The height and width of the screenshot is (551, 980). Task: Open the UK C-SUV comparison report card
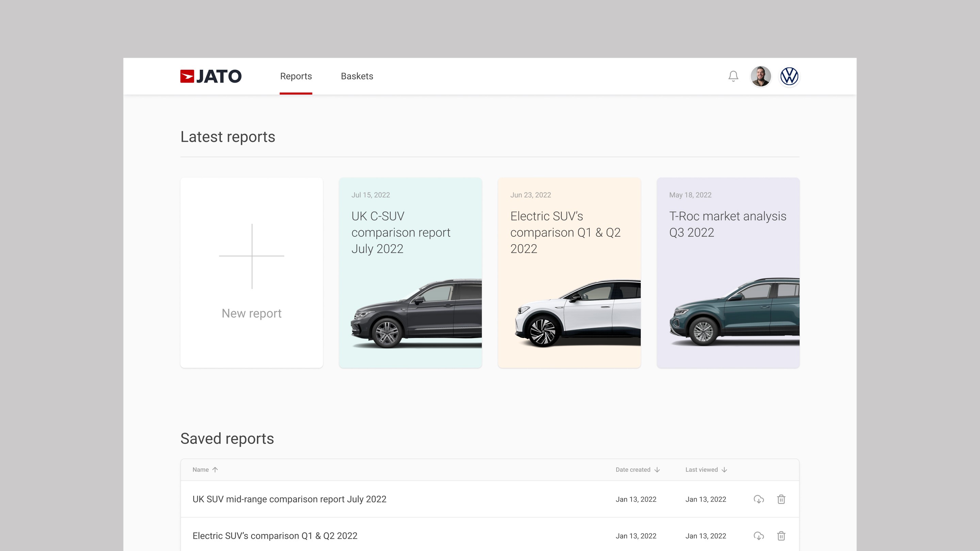410,272
